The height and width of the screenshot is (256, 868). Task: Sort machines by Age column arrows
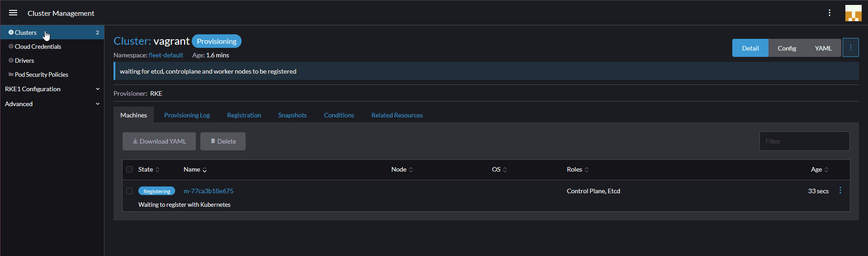[x=826, y=170]
